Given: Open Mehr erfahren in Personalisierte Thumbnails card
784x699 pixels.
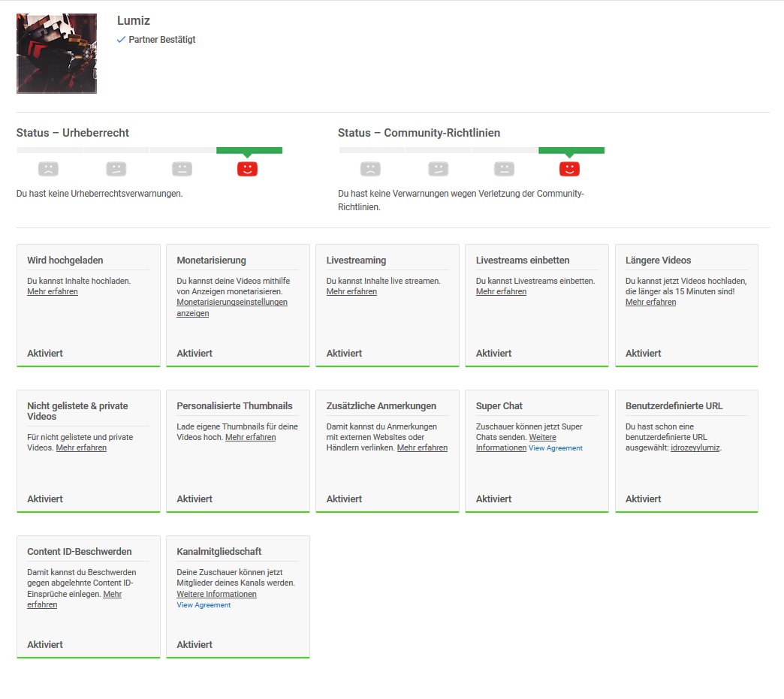Looking at the screenshot, I should tap(251, 437).
